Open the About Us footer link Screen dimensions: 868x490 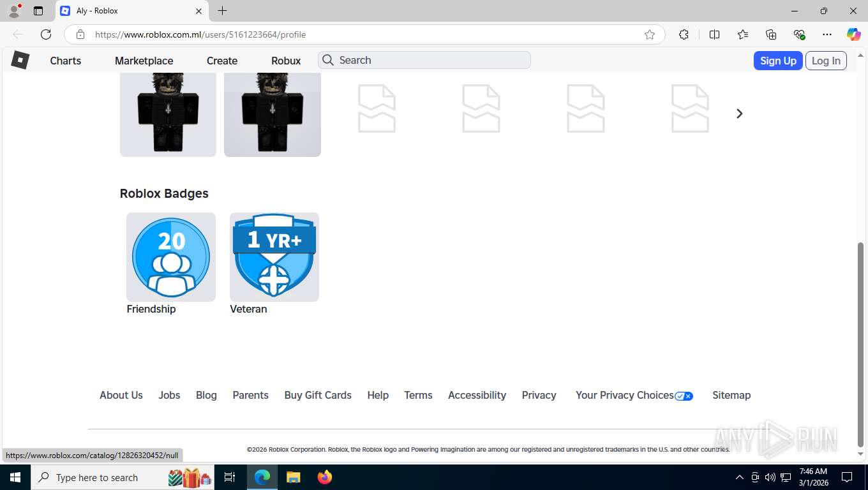click(121, 395)
